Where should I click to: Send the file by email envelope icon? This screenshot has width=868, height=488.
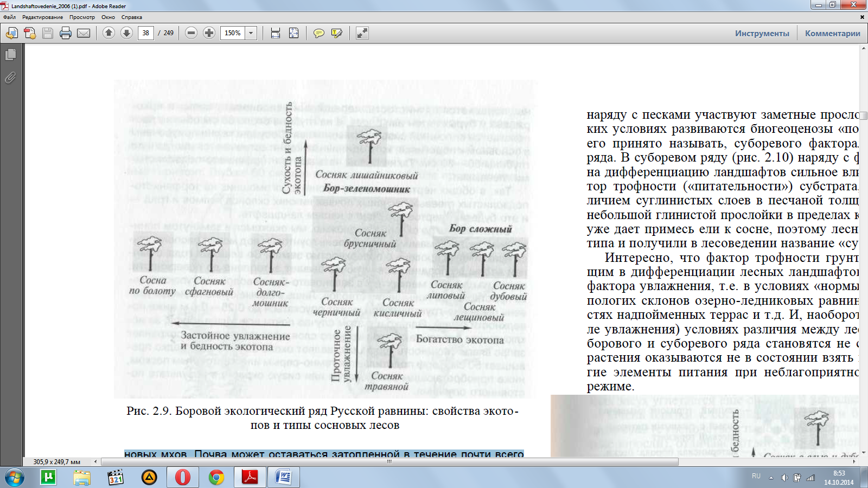point(84,33)
